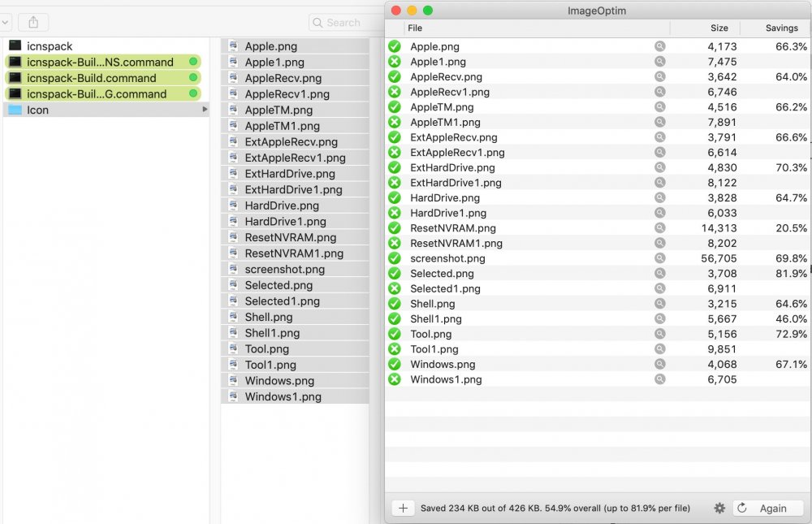Viewport: 812px width, 524px height.
Task: Click green checkmark status of screenshot.png
Action: click(395, 258)
